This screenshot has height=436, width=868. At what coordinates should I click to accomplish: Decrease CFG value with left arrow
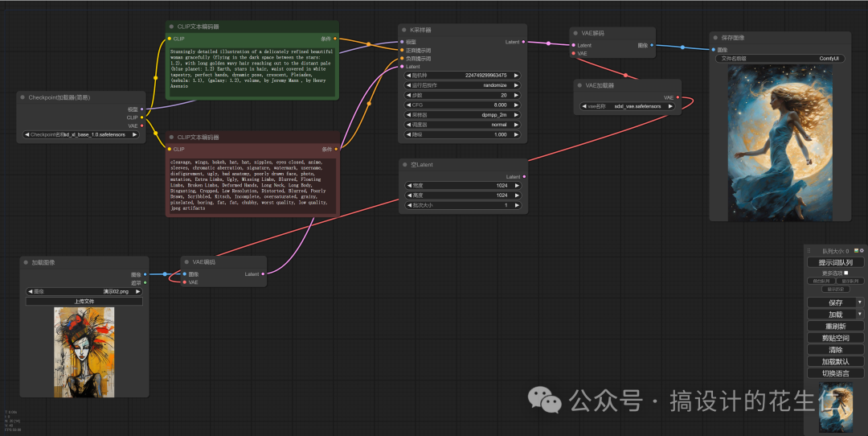tap(408, 105)
